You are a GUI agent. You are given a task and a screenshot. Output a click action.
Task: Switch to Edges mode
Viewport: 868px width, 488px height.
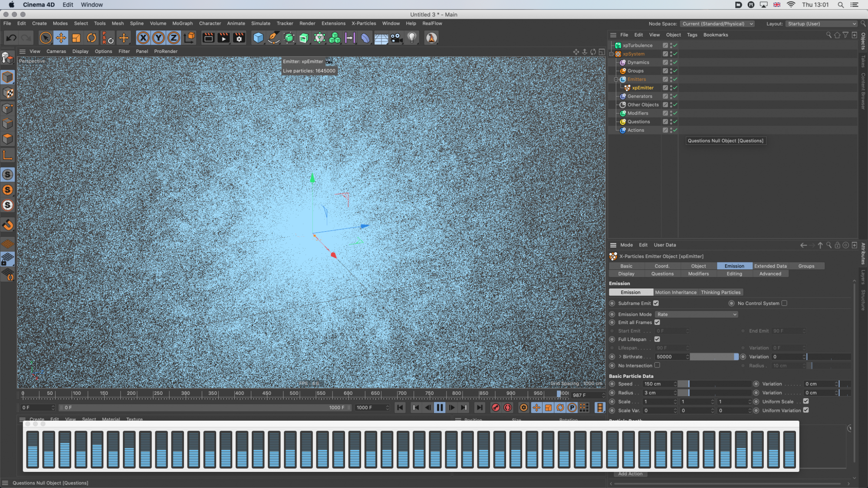coord(8,124)
